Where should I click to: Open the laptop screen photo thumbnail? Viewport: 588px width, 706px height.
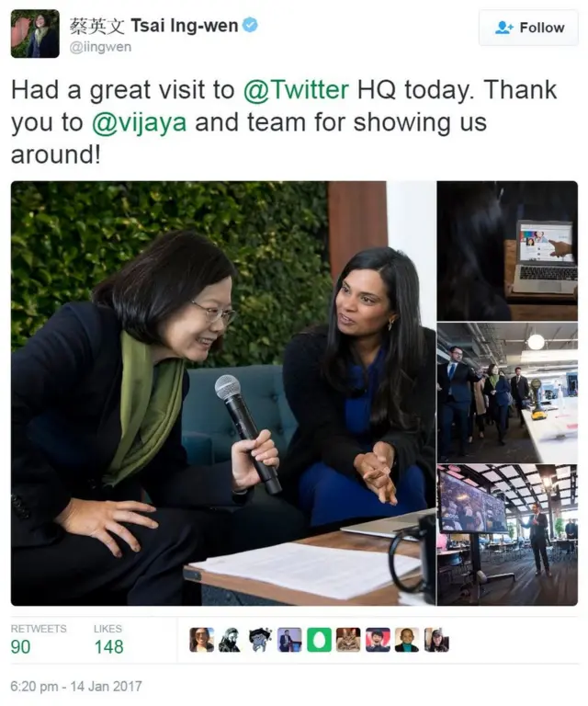coord(507,251)
